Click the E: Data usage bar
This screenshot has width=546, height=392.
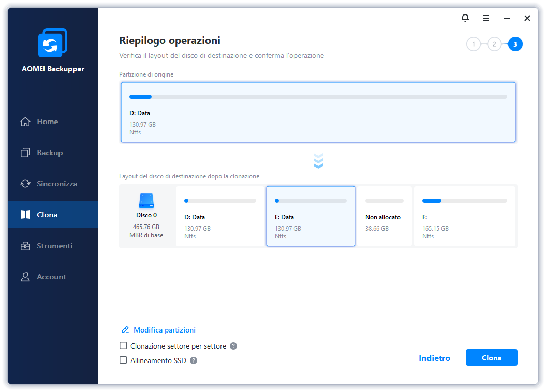[311, 201]
